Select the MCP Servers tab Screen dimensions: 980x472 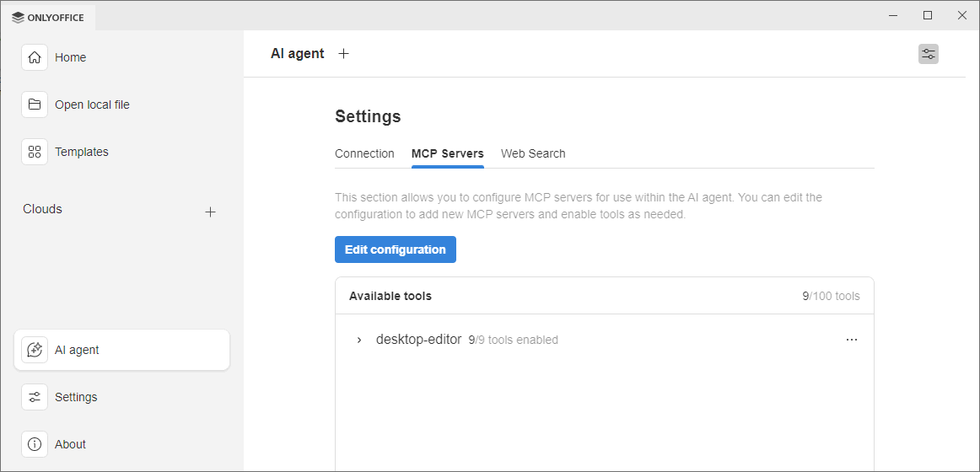point(448,153)
